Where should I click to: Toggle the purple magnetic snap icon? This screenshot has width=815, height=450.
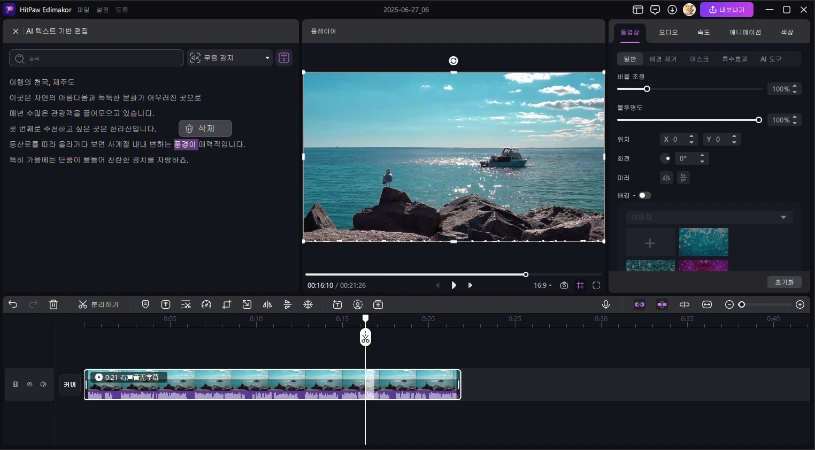pyautogui.click(x=662, y=305)
